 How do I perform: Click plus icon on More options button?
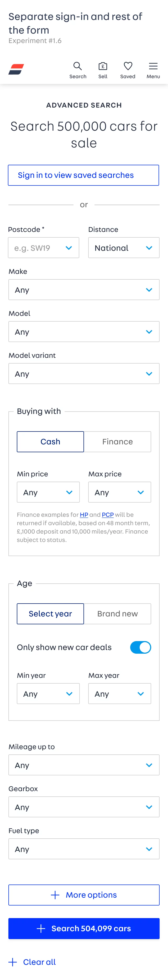[x=55, y=895]
